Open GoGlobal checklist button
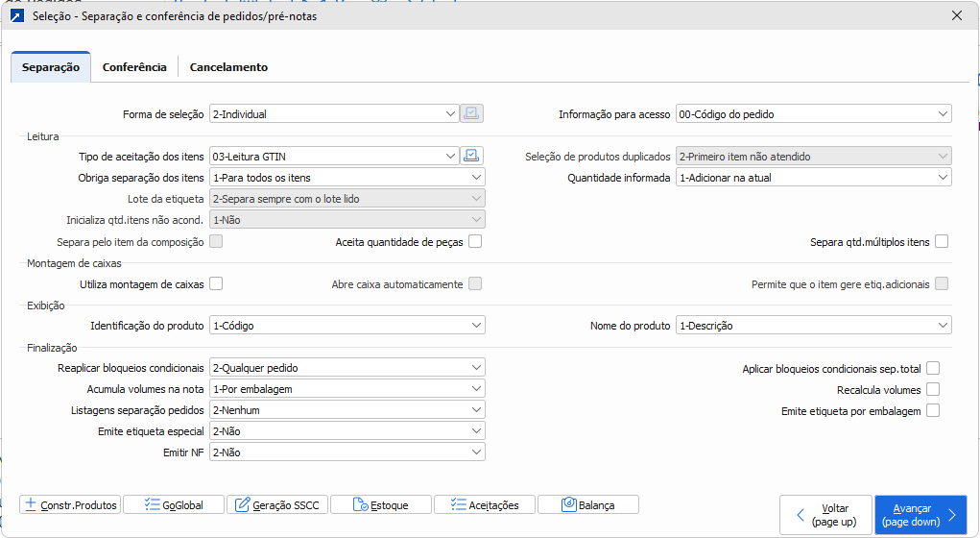Screen dimensions: 980x538 (x=174, y=504)
